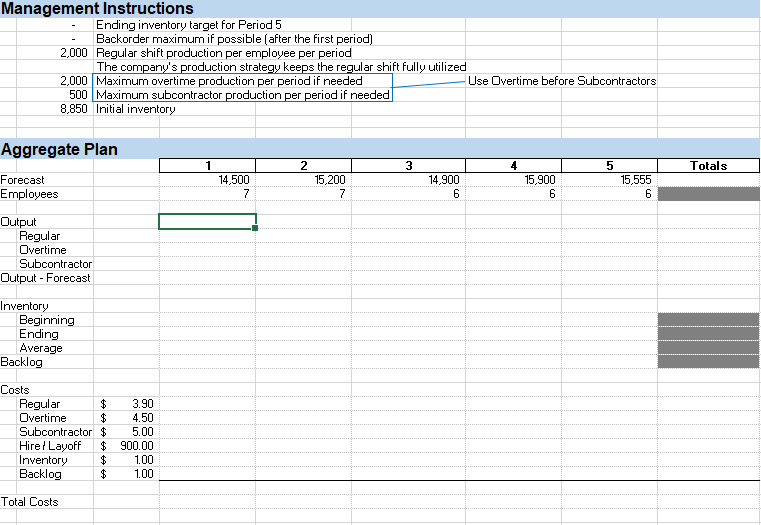Click the Management Instructions heading
Viewport: 761px width, 525px height.
(97, 8)
